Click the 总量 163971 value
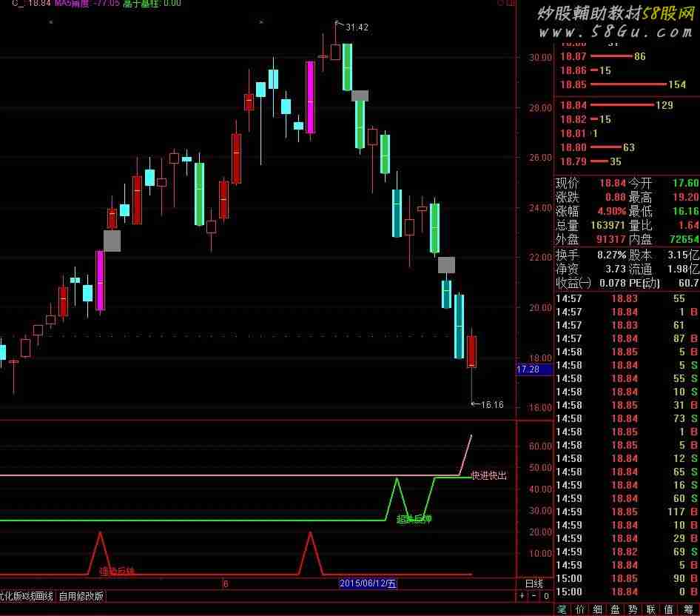Viewport: 700px width, 616px height. point(608,225)
